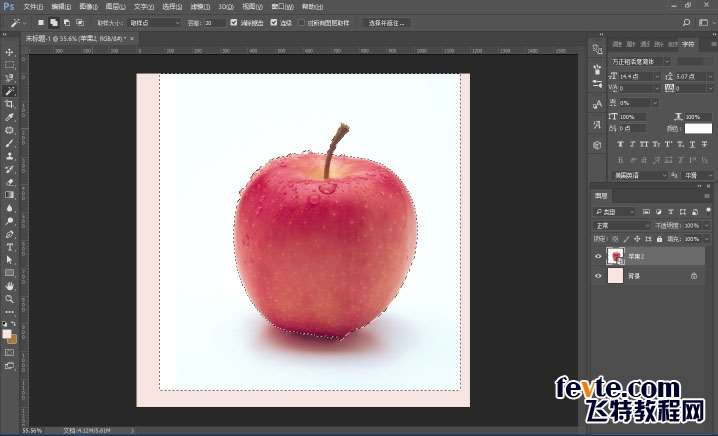Toggle lock position icon in Layers panel
Image resolution: width=718 pixels, height=436 pixels.
pyautogui.click(x=637, y=239)
